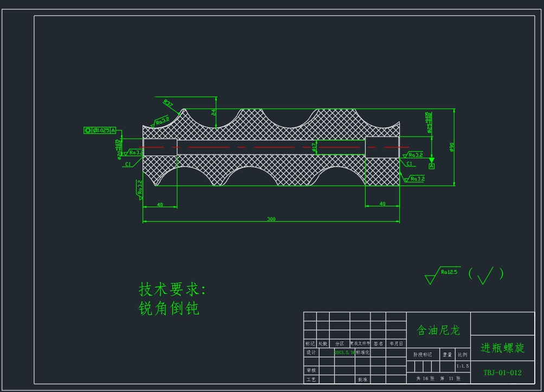Select the Ra3.2 below datum A
The width and height of the screenshot is (544, 392).
pos(414,179)
